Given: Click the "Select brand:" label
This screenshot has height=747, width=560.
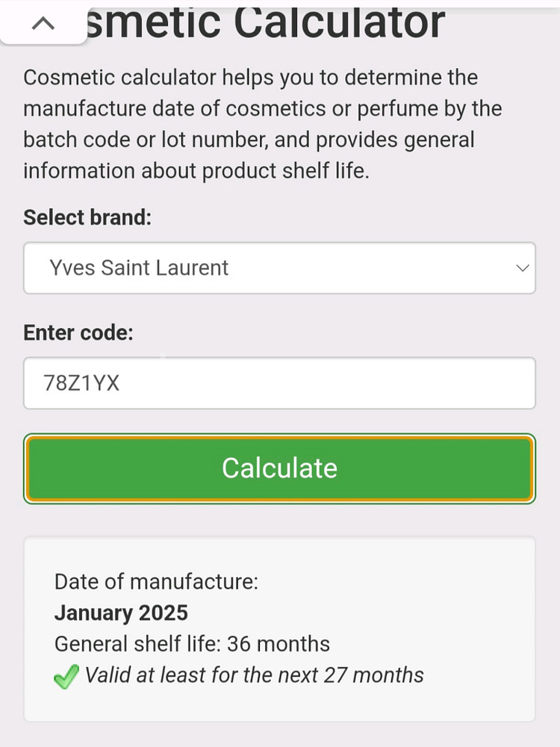Looking at the screenshot, I should pyautogui.click(x=87, y=217).
